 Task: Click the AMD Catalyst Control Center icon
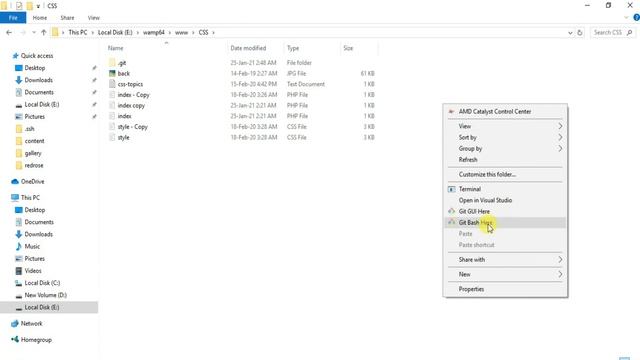[x=451, y=111]
